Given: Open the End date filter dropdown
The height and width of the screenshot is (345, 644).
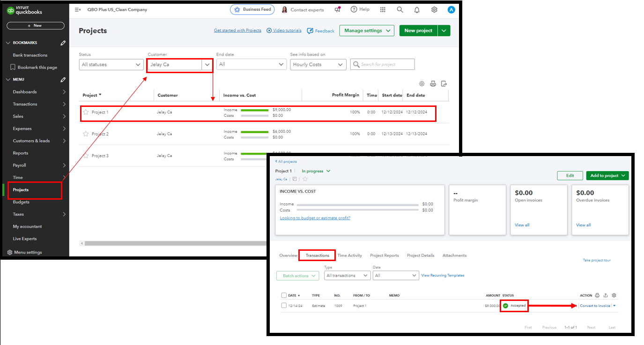Looking at the screenshot, I should coord(251,65).
